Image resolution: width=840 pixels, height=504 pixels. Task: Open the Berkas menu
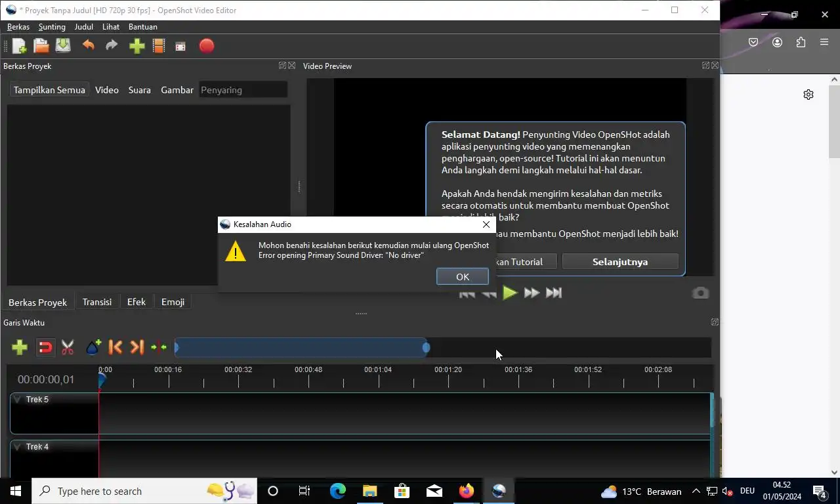[18, 27]
